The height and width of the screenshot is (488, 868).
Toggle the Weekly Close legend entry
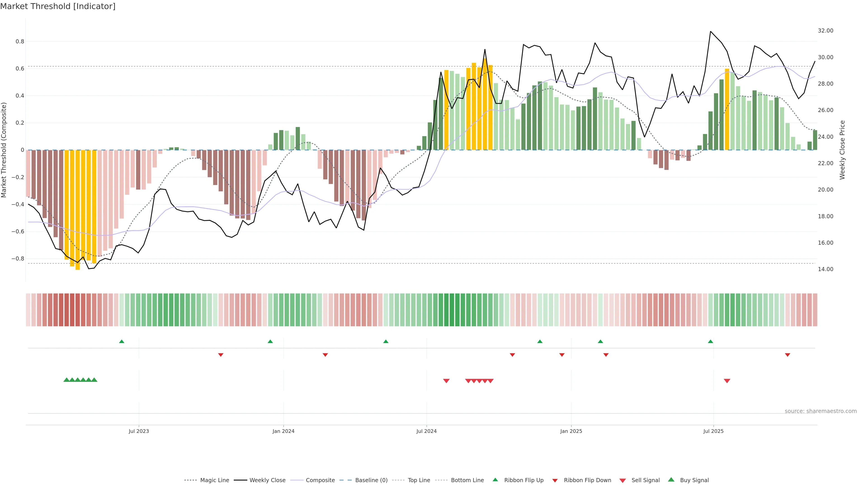click(x=267, y=480)
